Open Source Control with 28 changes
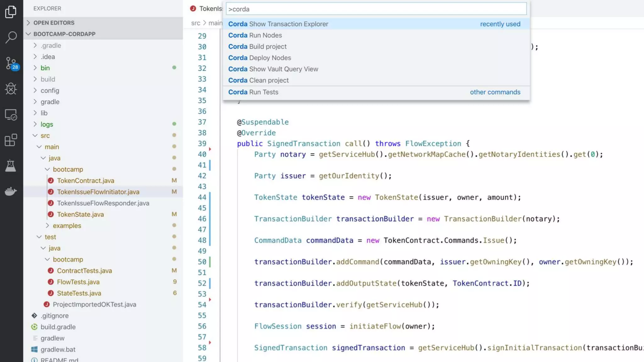Screen dimensions: 644x362 tap(11, 63)
